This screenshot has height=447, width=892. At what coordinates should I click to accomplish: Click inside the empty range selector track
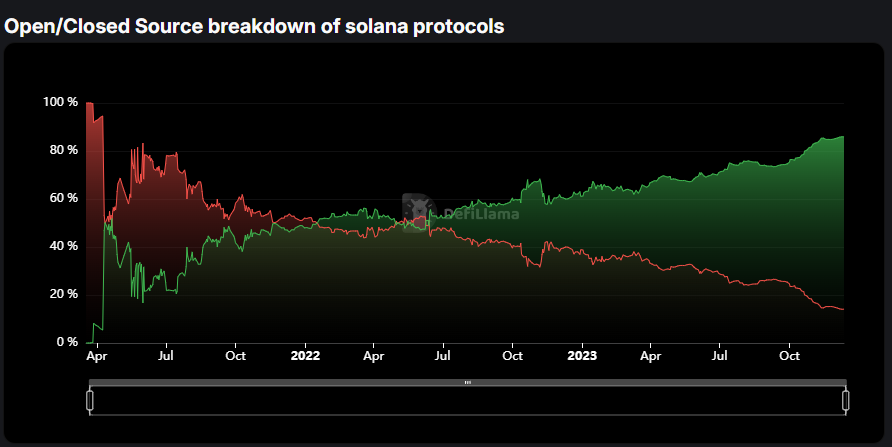pos(467,402)
